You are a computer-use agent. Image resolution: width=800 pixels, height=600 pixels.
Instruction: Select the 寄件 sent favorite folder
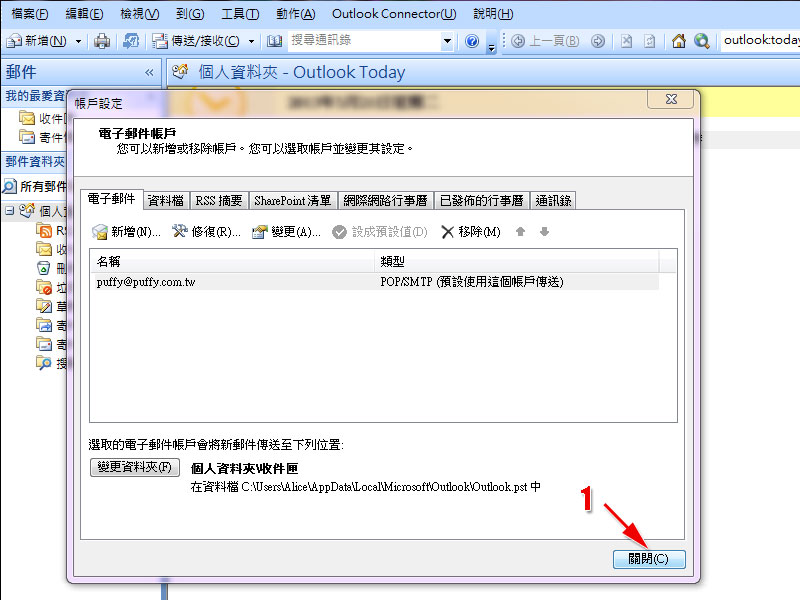[x=42, y=137]
